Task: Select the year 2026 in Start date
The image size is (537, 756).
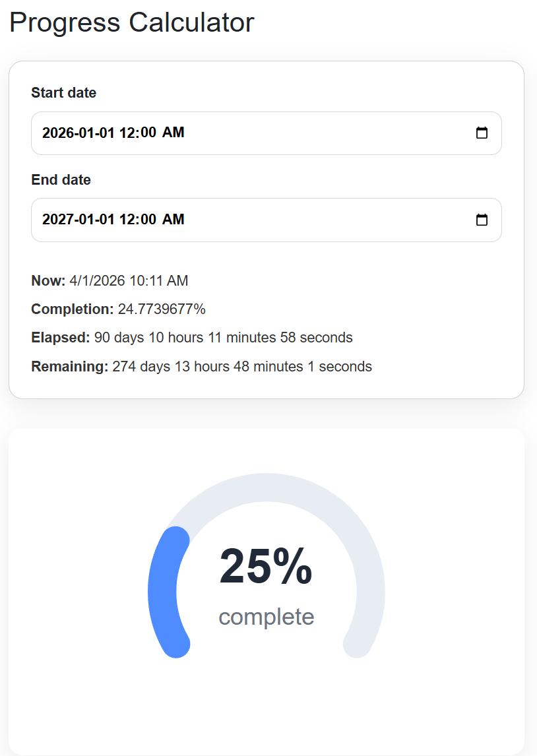Action: point(57,133)
